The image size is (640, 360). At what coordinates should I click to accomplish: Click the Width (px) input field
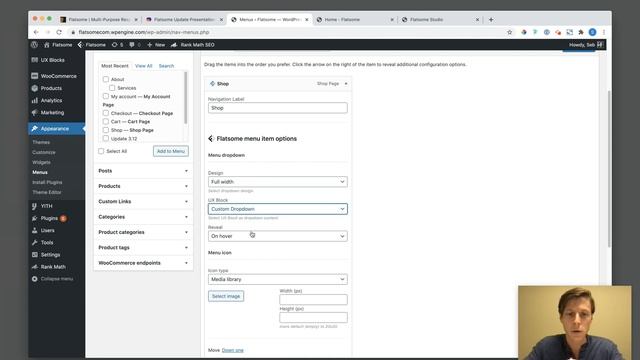(313, 300)
